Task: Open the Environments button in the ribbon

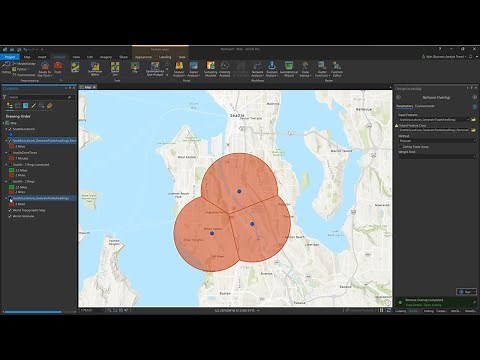Action: [x=24, y=75]
